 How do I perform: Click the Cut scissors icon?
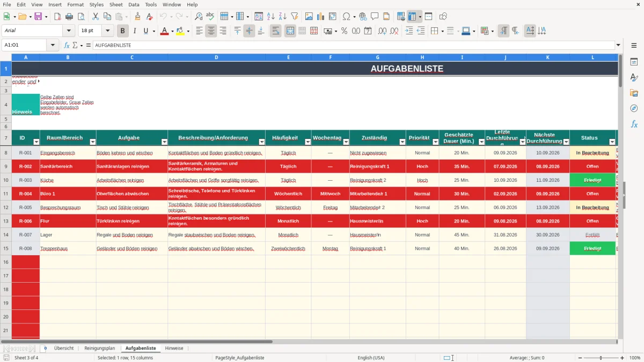(x=95, y=17)
